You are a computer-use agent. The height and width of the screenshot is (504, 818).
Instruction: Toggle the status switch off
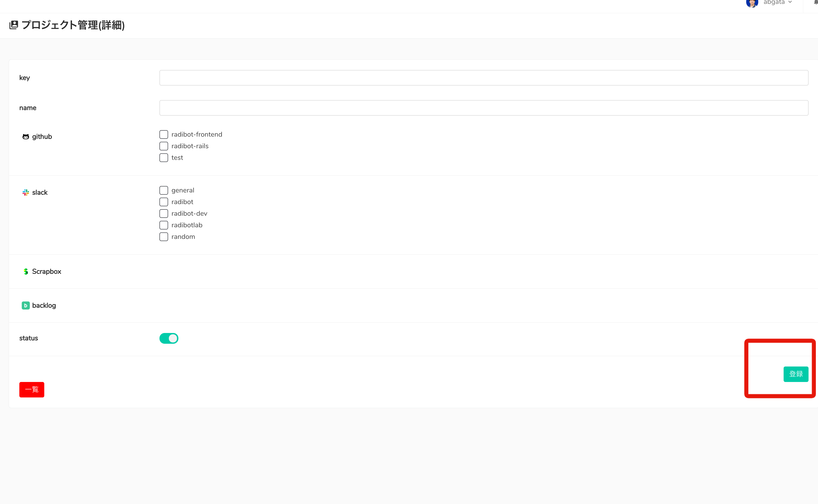click(169, 338)
